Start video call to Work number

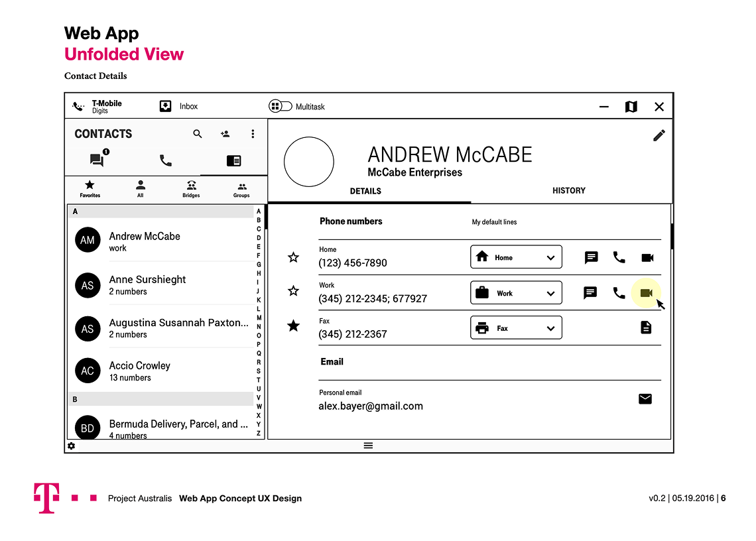646,293
